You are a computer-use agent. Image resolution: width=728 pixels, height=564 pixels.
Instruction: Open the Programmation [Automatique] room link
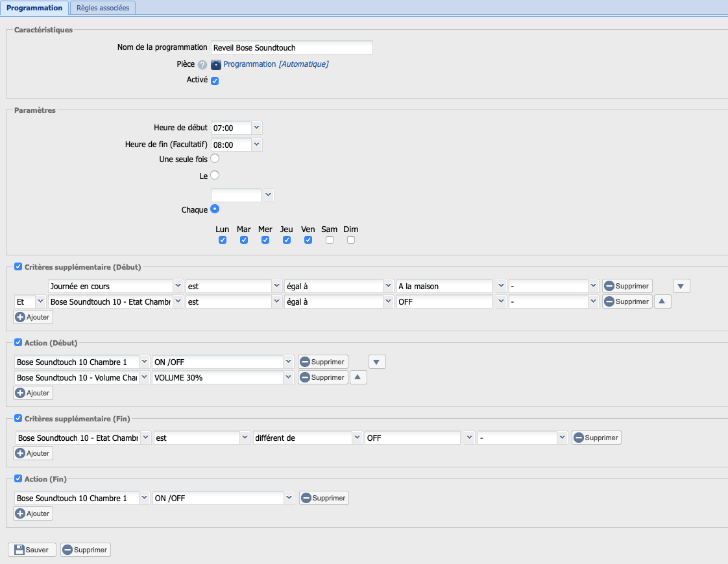pos(276,64)
